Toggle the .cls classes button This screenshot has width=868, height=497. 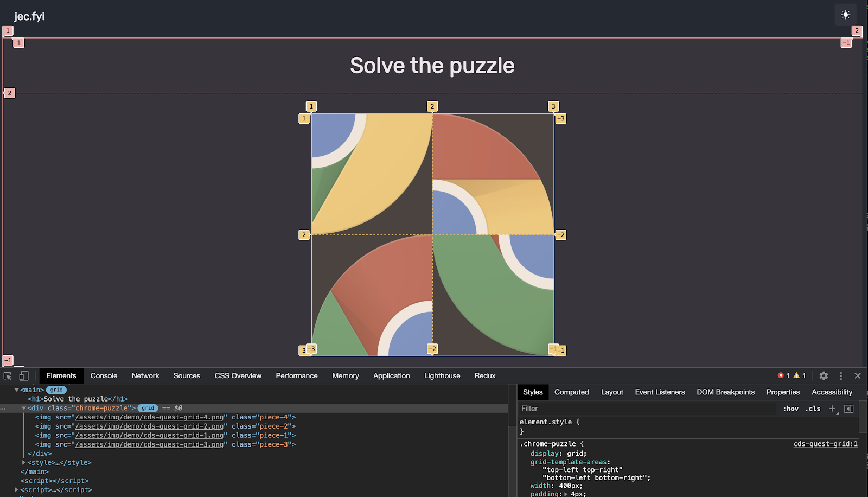tap(813, 409)
